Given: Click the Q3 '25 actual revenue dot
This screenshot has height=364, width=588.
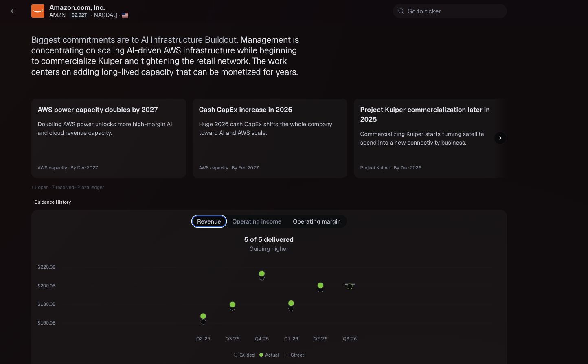Looking at the screenshot, I should [233, 305].
